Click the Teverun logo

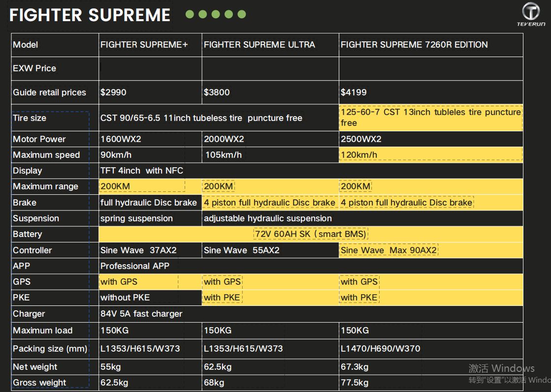click(x=531, y=14)
